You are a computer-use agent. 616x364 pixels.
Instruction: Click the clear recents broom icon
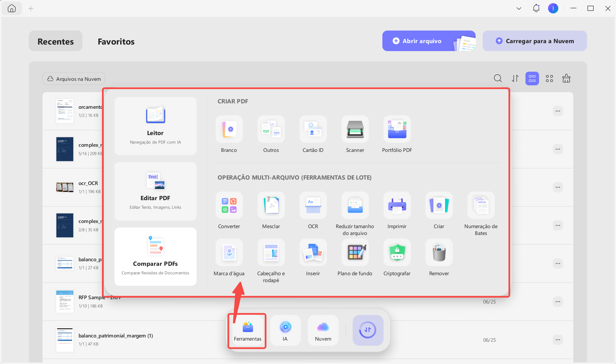[566, 78]
